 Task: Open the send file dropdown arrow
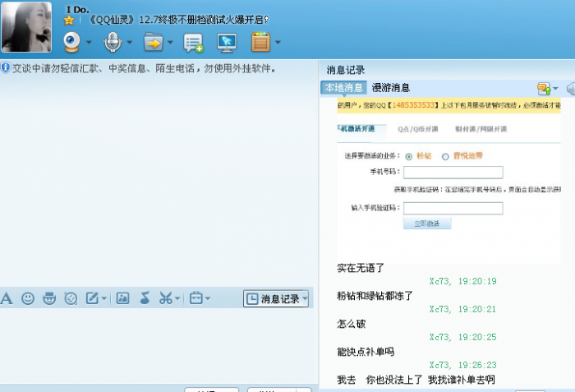tap(170, 42)
